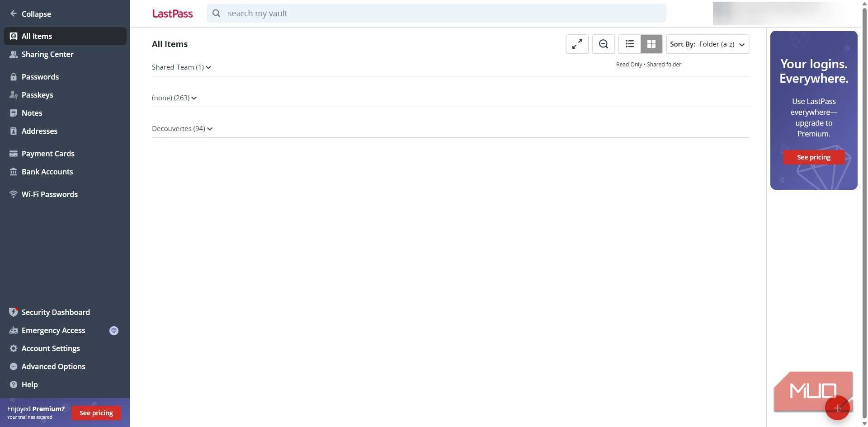Click the Passwords lock icon
Image resolution: width=868 pixels, height=427 pixels.
click(14, 77)
